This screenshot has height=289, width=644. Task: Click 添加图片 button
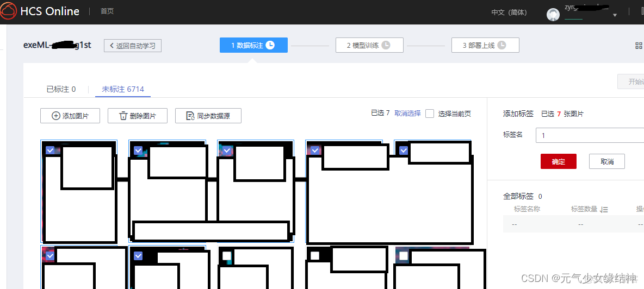[x=70, y=116]
